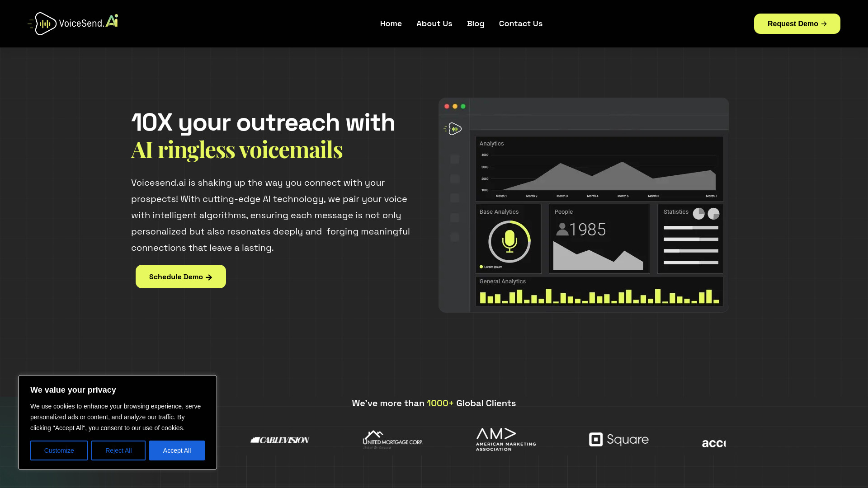Screen dimensions: 868x488
Task: Click the Schedule Demo button
Action: pyautogui.click(x=181, y=277)
